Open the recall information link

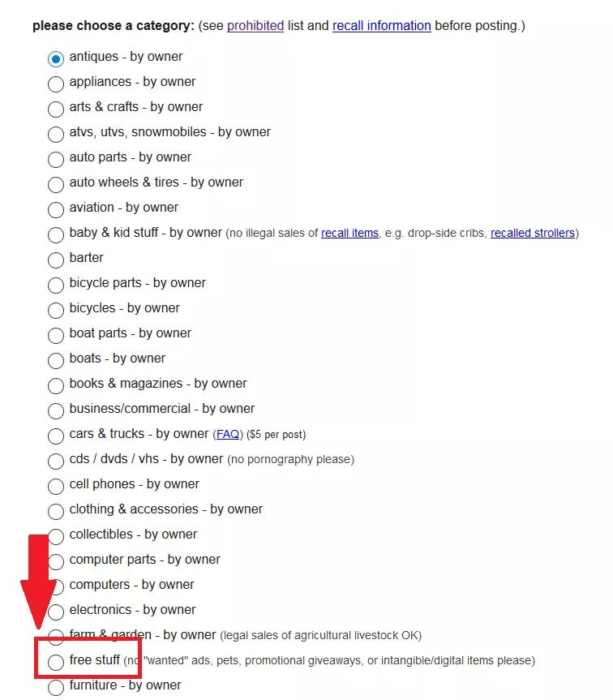click(381, 26)
